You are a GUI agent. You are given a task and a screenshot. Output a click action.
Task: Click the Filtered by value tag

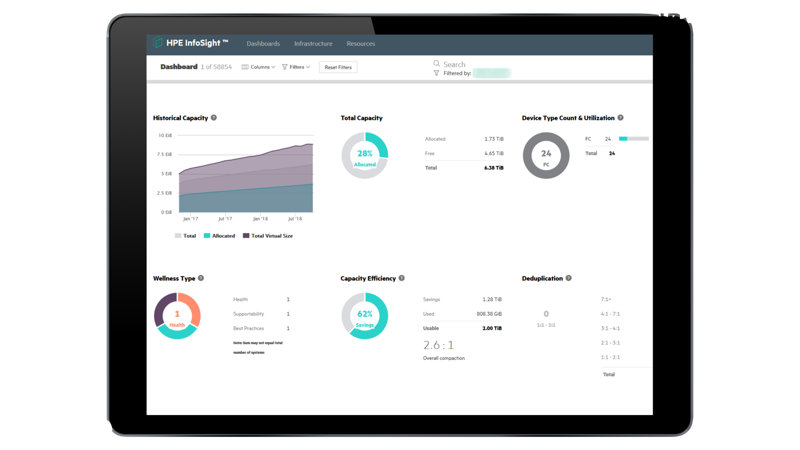(491, 73)
